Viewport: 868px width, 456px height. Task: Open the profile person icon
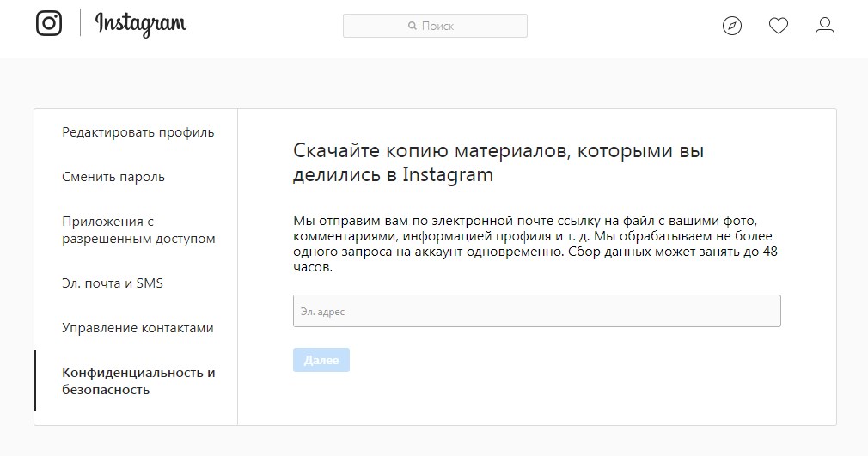pyautogui.click(x=825, y=26)
